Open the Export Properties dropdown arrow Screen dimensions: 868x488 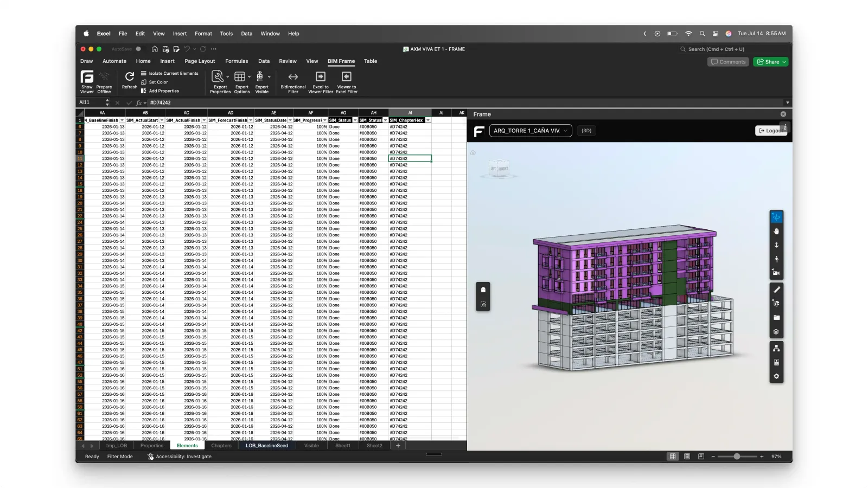pyautogui.click(x=228, y=77)
